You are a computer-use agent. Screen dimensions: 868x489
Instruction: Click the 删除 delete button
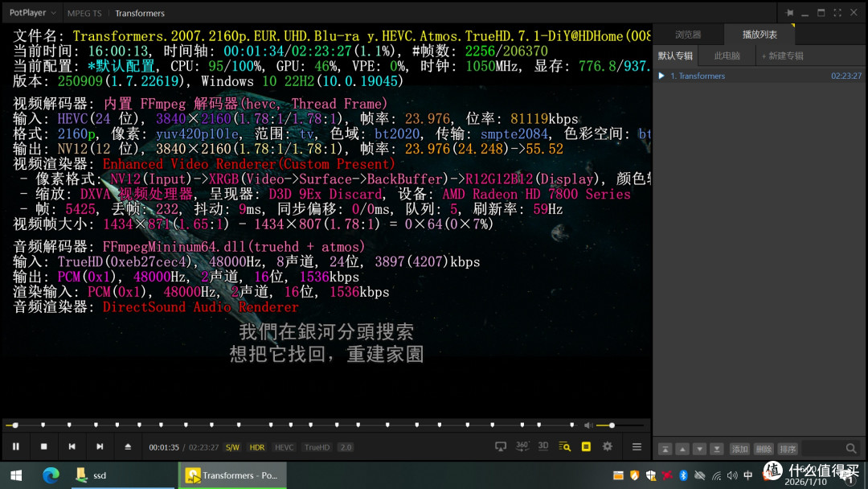764,449
